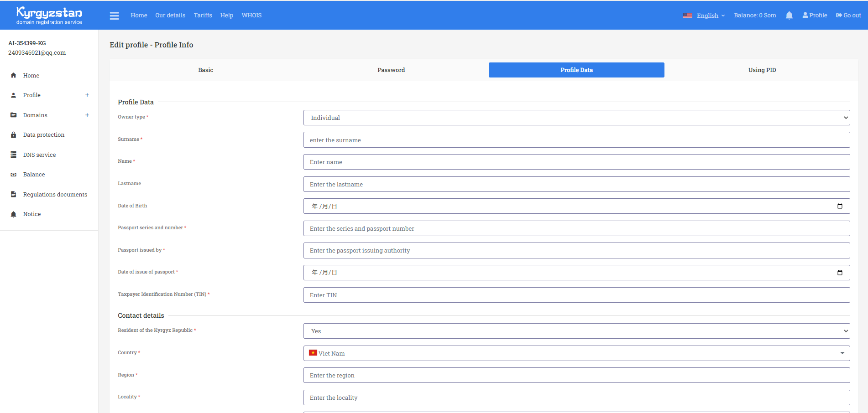868x413 pixels.
Task: Switch to the Basic tab
Action: pos(206,70)
